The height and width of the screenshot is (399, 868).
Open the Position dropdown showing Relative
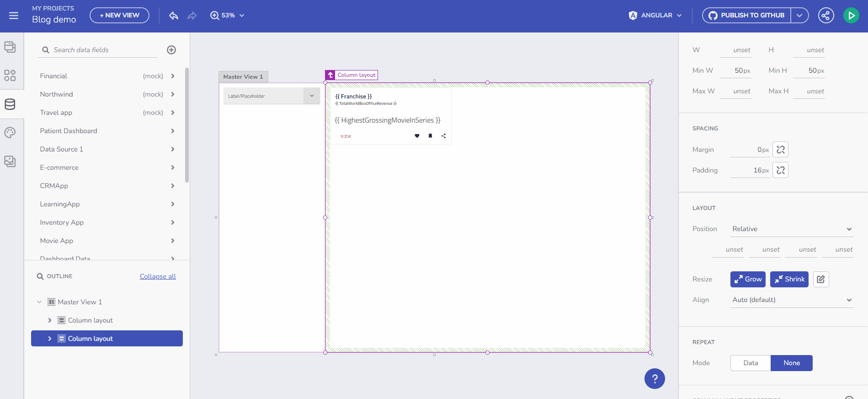pos(792,229)
